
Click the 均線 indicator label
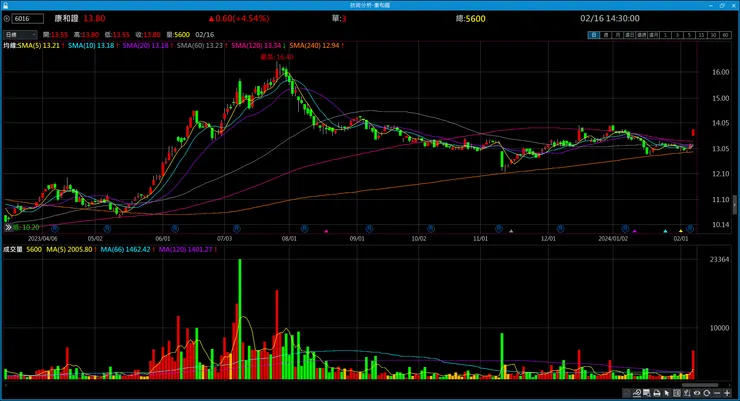click(10, 46)
